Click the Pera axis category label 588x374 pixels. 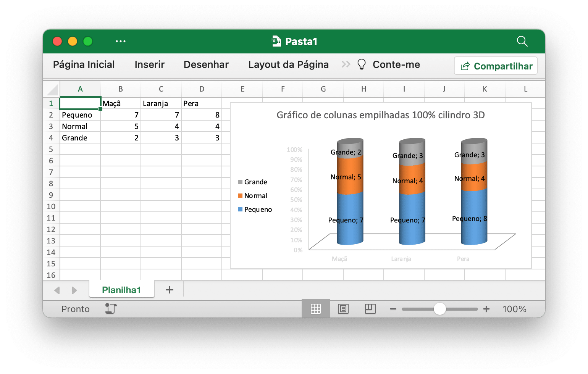point(463,259)
